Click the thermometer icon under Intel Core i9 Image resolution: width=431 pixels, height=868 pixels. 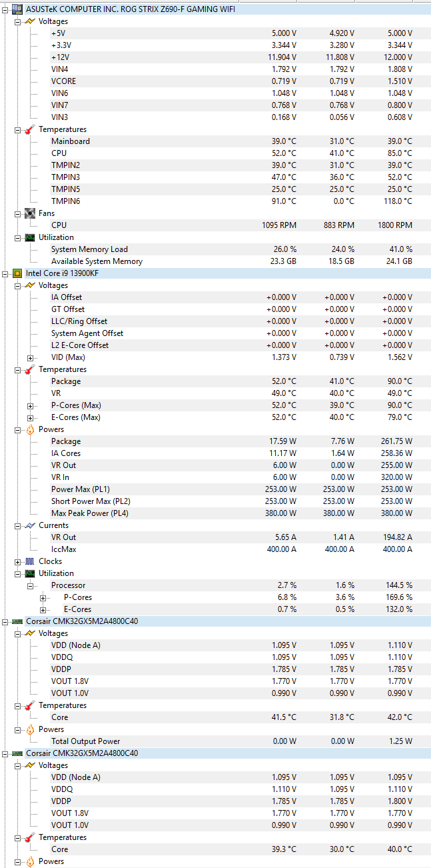[29, 369]
